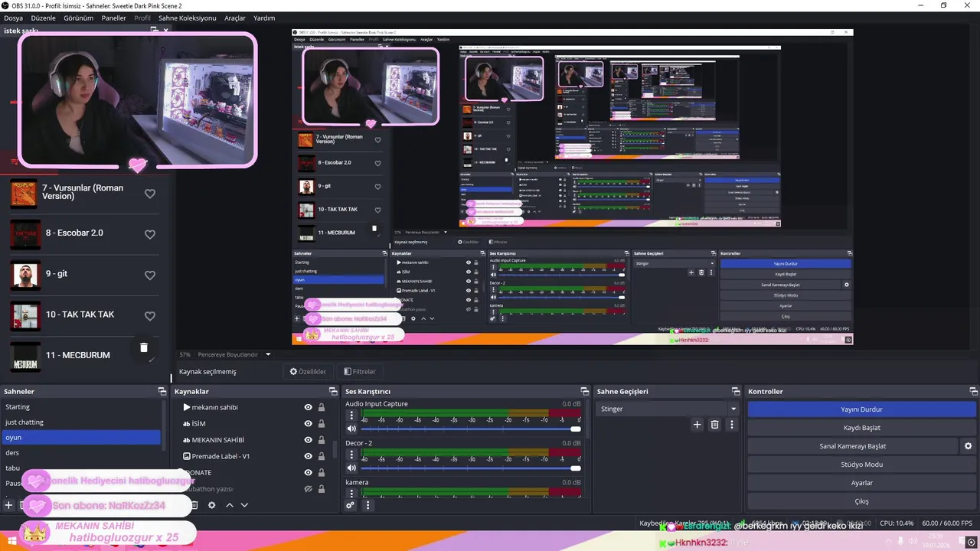980x551 pixels.
Task: Mute Decor - 2 audio
Action: (352, 468)
